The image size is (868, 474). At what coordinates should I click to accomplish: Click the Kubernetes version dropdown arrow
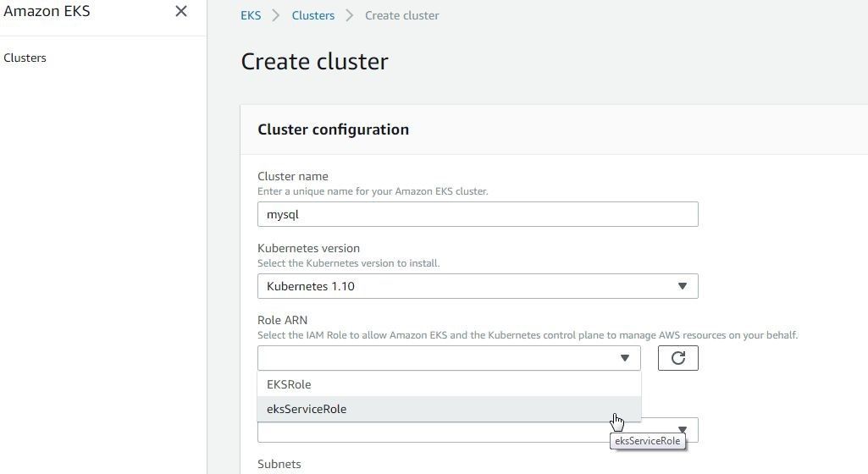coord(683,286)
